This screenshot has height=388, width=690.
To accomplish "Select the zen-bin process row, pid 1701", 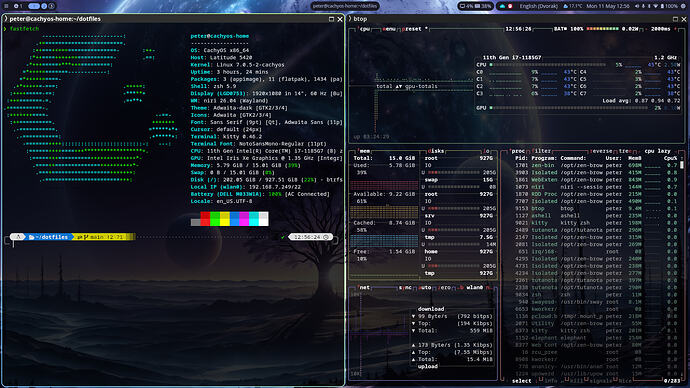I will pos(596,165).
